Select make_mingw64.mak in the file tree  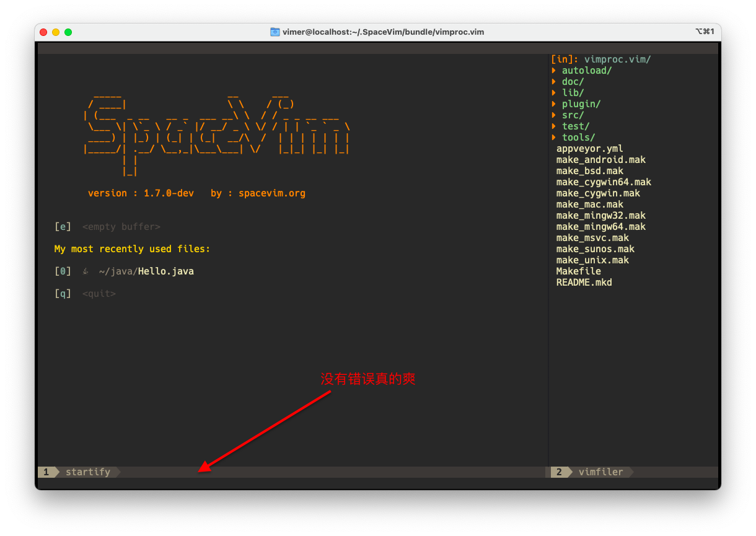(x=601, y=227)
